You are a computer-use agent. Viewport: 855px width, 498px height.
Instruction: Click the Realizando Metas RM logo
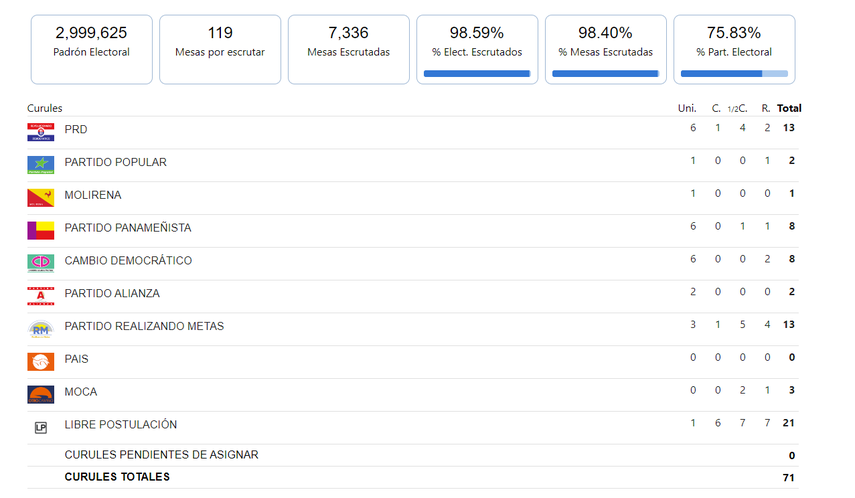point(40,328)
